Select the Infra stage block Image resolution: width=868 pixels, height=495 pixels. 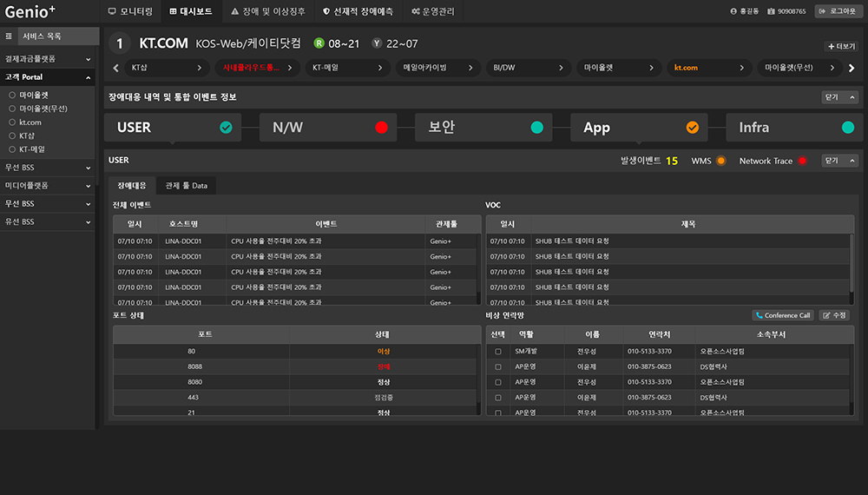[x=794, y=128]
